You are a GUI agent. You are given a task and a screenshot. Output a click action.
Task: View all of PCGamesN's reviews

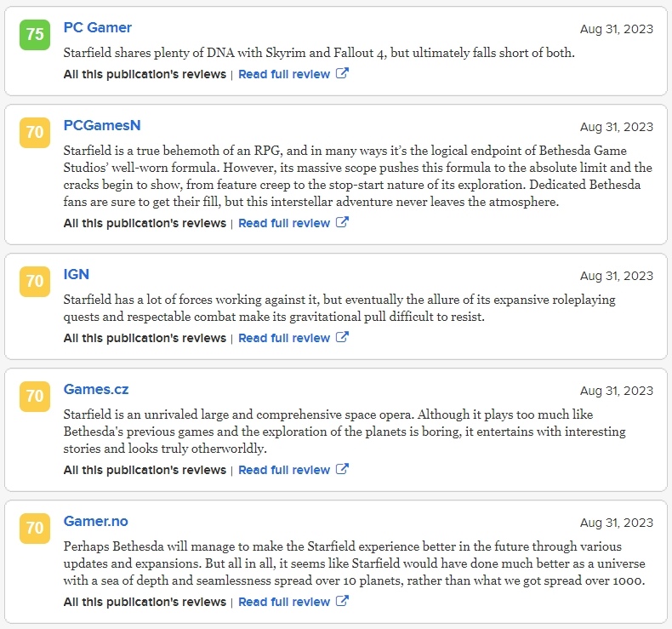(145, 223)
